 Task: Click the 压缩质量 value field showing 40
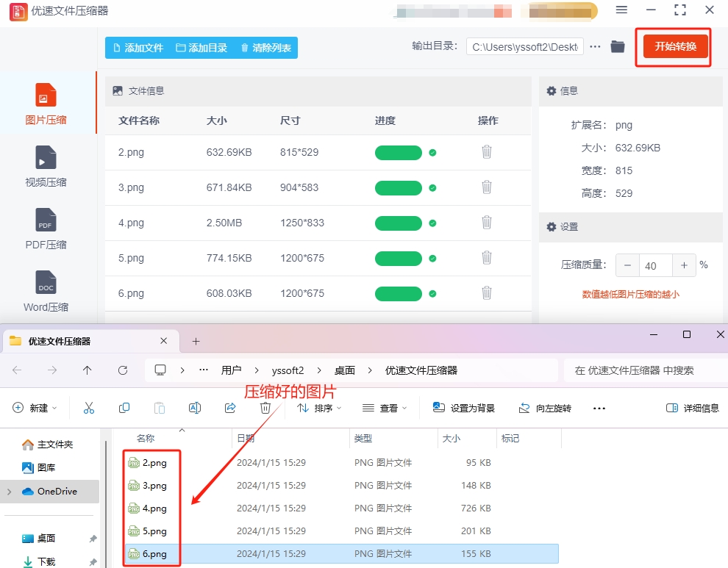point(656,265)
